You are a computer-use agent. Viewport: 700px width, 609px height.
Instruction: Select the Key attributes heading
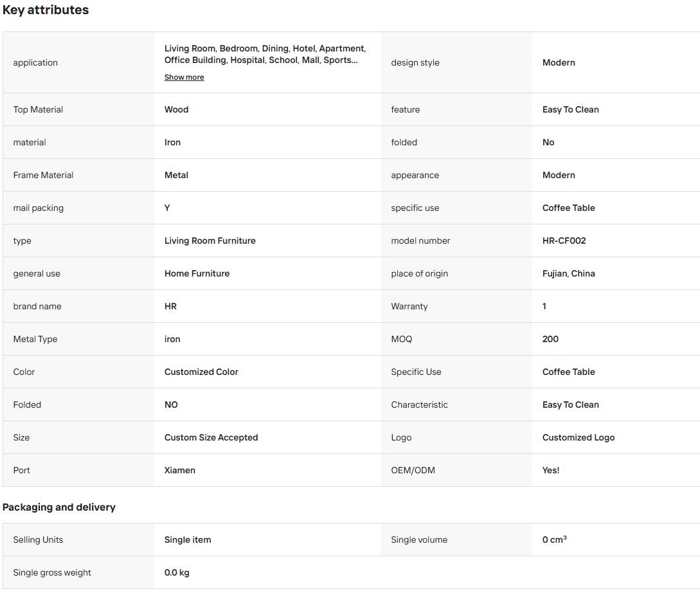pos(46,10)
